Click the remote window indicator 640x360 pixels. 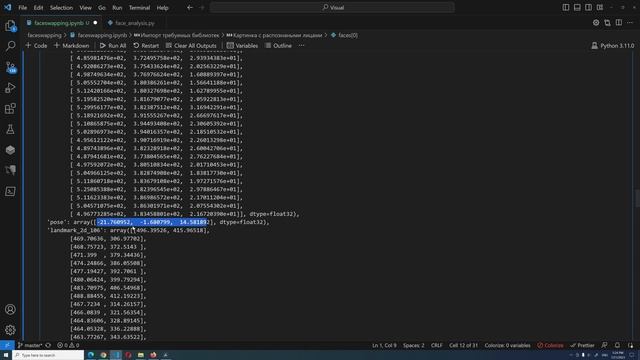[x=7, y=345]
